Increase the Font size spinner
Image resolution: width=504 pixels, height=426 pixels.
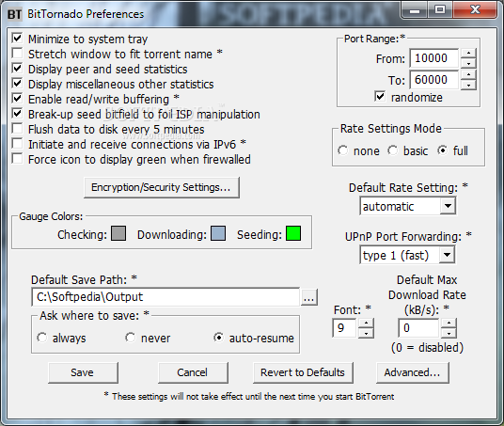[366, 323]
